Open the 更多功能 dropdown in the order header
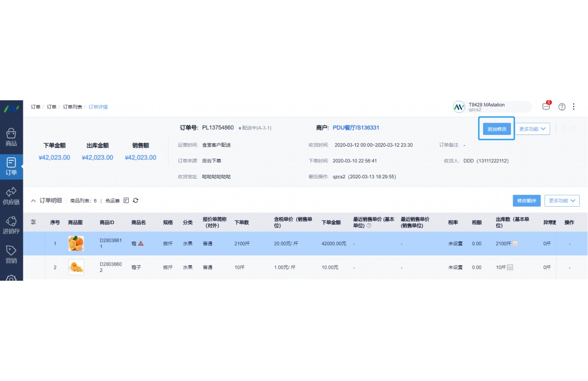This screenshot has height=381, width=588. point(533,129)
